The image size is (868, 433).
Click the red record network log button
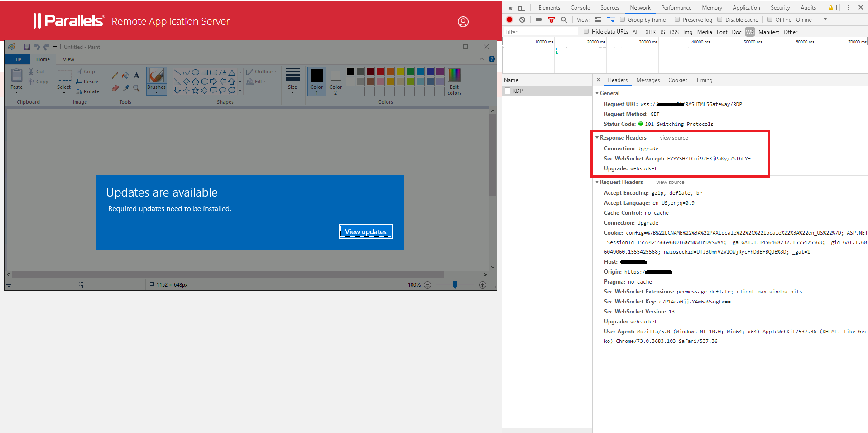(x=509, y=19)
